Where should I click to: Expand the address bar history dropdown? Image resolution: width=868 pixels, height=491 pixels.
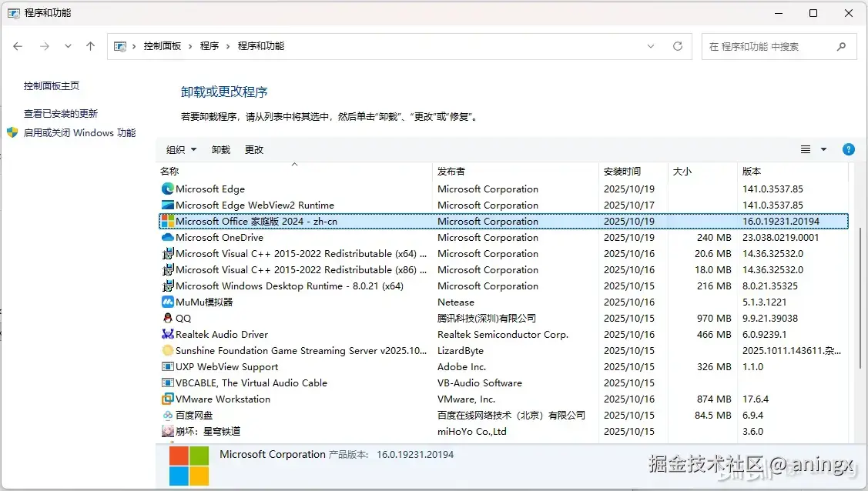pos(651,46)
